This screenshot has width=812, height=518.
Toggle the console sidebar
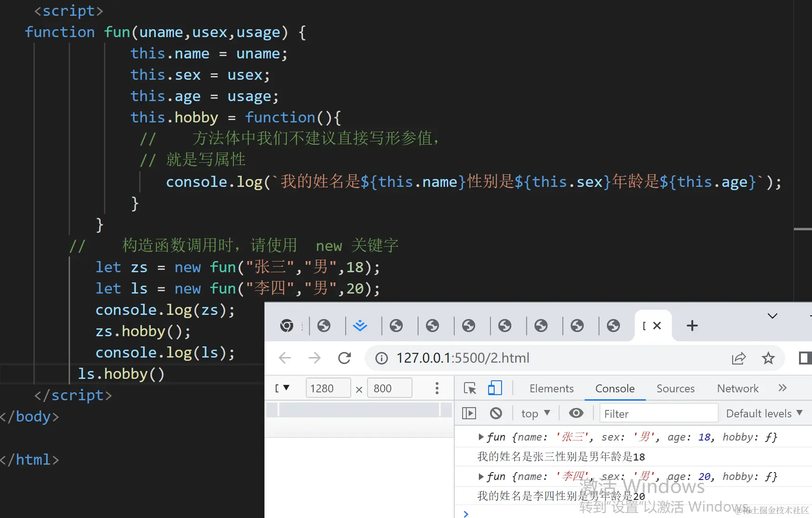(469, 413)
